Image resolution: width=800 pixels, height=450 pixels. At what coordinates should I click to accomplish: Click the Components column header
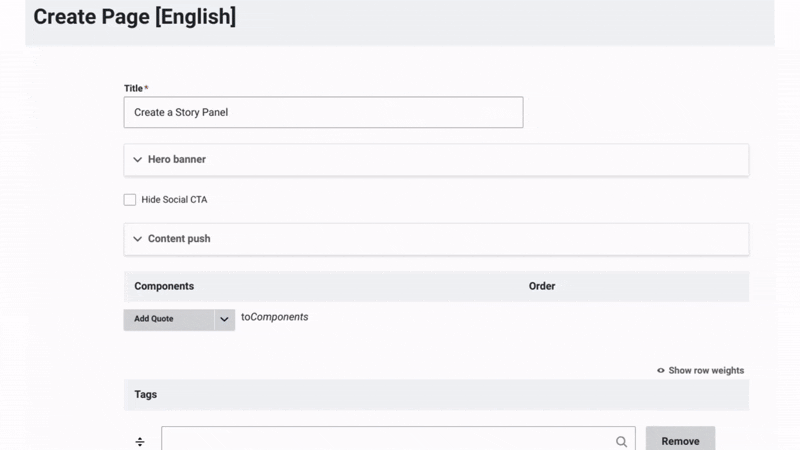click(x=164, y=286)
